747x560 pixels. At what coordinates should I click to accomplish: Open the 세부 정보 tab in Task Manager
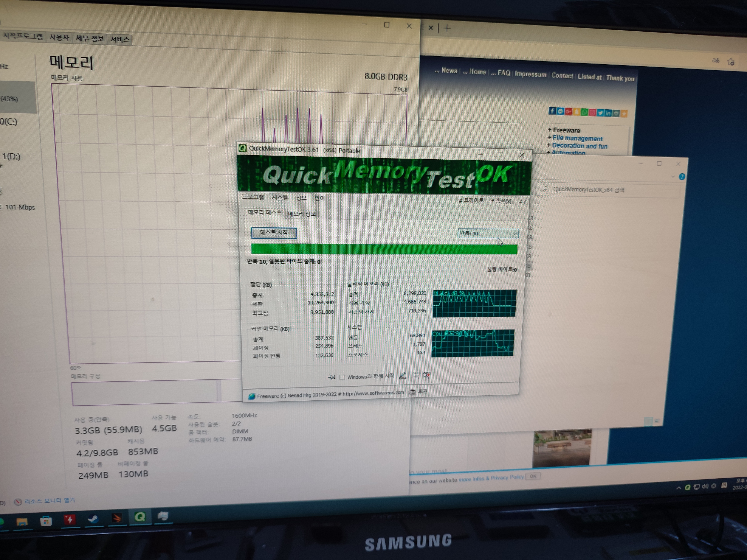[x=89, y=38]
